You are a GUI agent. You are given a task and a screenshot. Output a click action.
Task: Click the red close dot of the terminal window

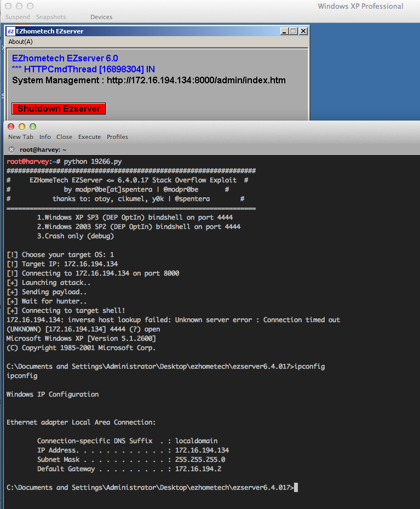pos(11,127)
